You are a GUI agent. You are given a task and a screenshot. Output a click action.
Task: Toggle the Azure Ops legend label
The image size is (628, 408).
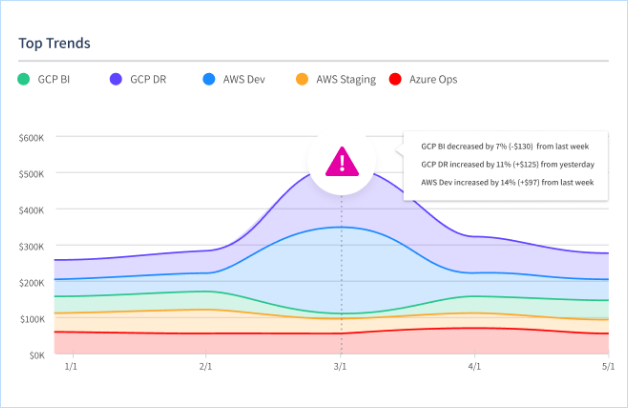[434, 79]
